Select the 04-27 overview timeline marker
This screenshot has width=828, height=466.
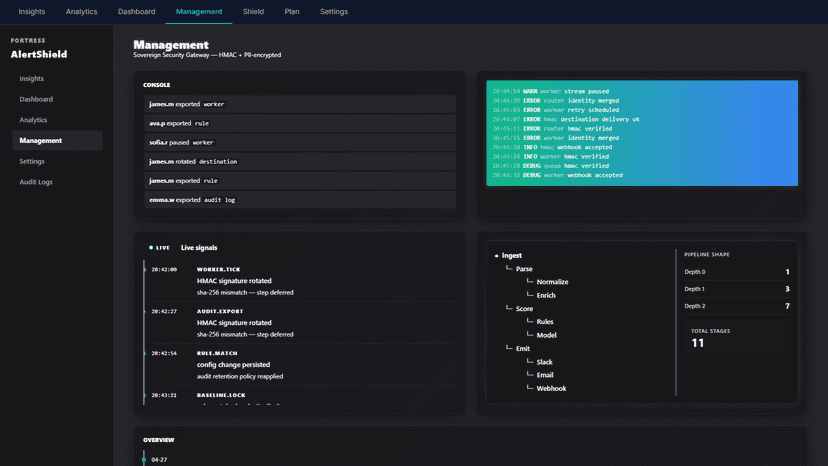click(144, 460)
